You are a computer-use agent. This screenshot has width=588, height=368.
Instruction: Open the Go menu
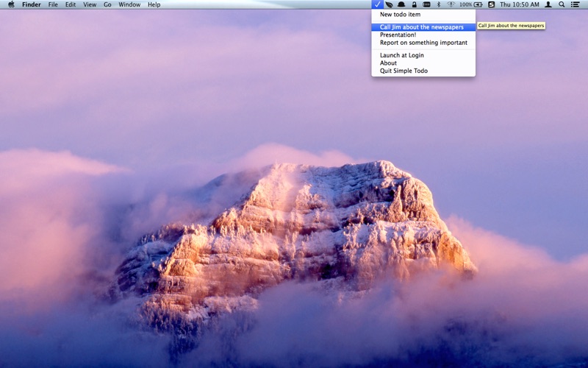107,4
